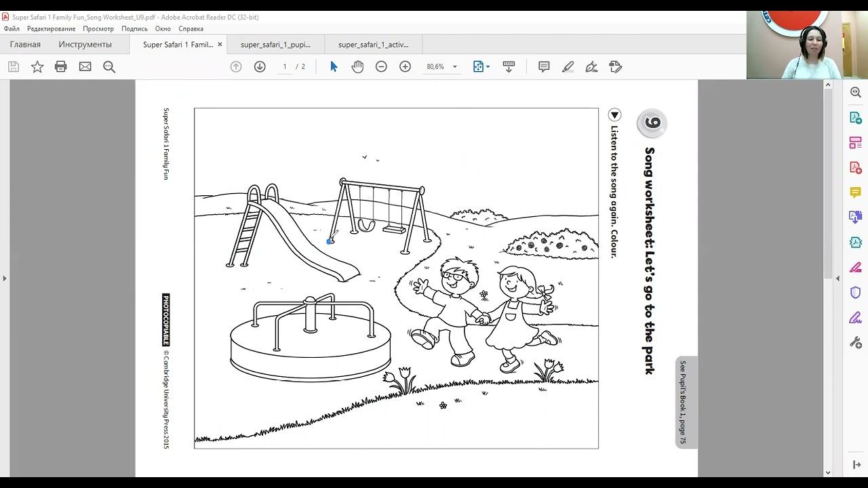Open the zoom level dropdown arrow
This screenshot has height=488, width=868.
(x=455, y=66)
